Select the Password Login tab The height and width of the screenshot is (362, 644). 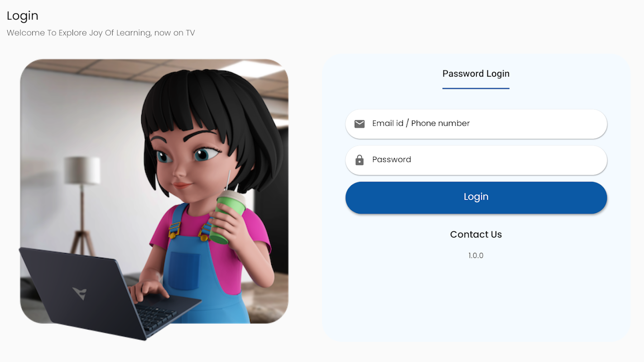(x=476, y=74)
